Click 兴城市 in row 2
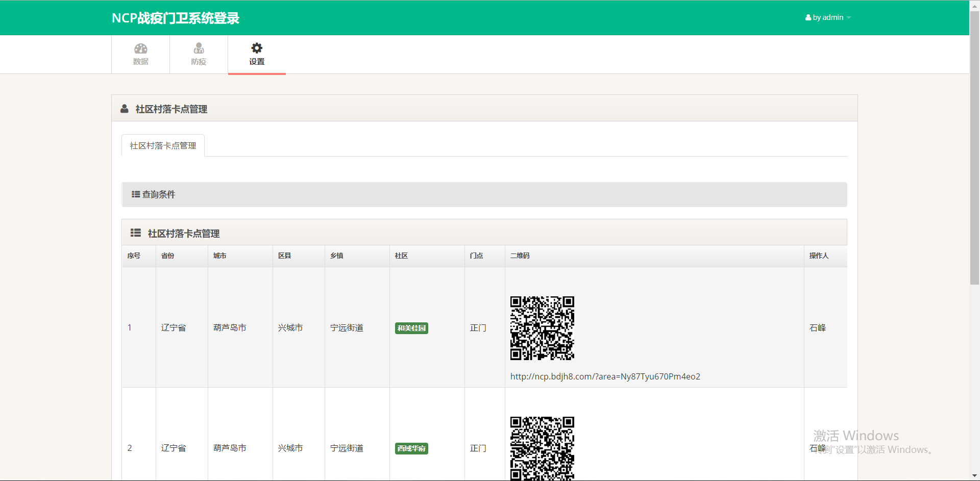Image resolution: width=980 pixels, height=481 pixels. [290, 448]
